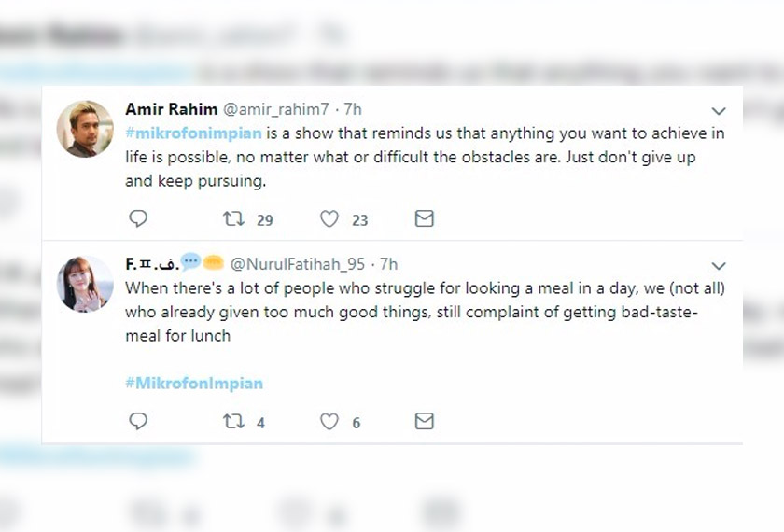The width and height of the screenshot is (784, 532).
Task: Visit Amir Rahim's profile name
Action: [170, 110]
